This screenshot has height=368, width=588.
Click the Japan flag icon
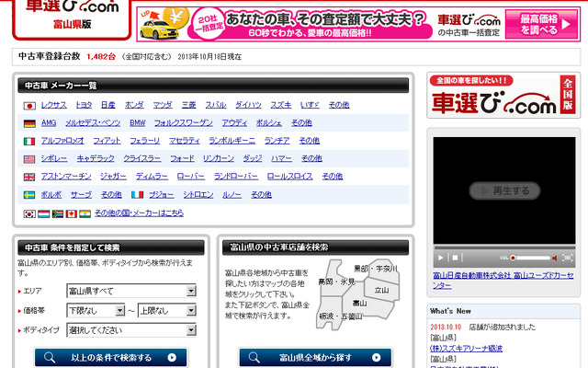pyautogui.click(x=29, y=106)
